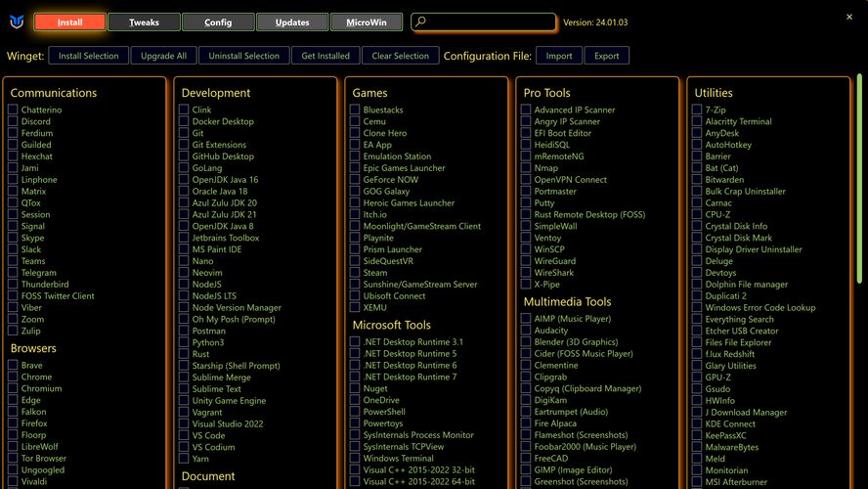Viewport: 868px width, 489px height.
Task: Click Get Installed button
Action: click(x=325, y=56)
